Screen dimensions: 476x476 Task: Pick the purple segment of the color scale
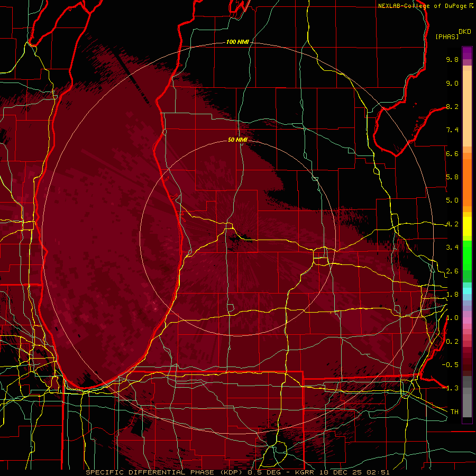pos(467,53)
